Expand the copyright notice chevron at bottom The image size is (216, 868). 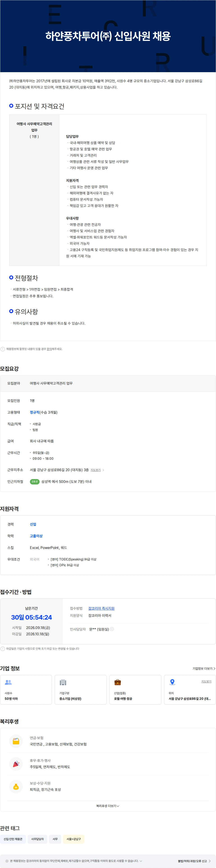141,861
